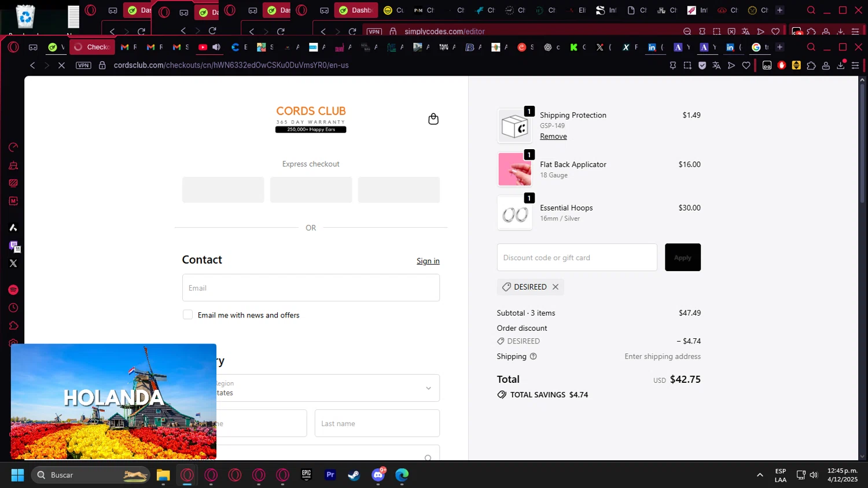Open the player/flow arrow icon
This screenshot has width=868, height=488.
pos(731,65)
